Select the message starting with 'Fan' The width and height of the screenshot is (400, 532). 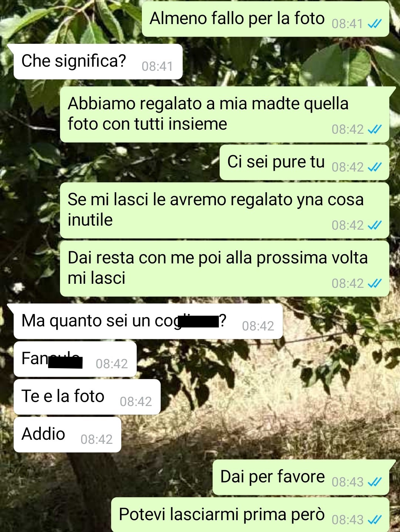75,359
